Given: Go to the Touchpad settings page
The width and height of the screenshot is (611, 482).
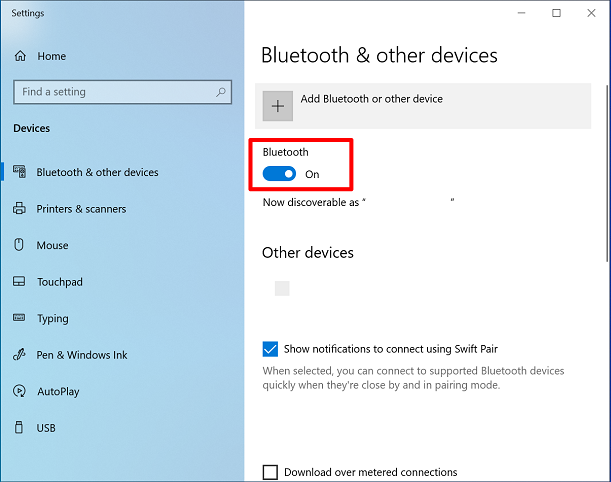Looking at the screenshot, I should pos(60,282).
